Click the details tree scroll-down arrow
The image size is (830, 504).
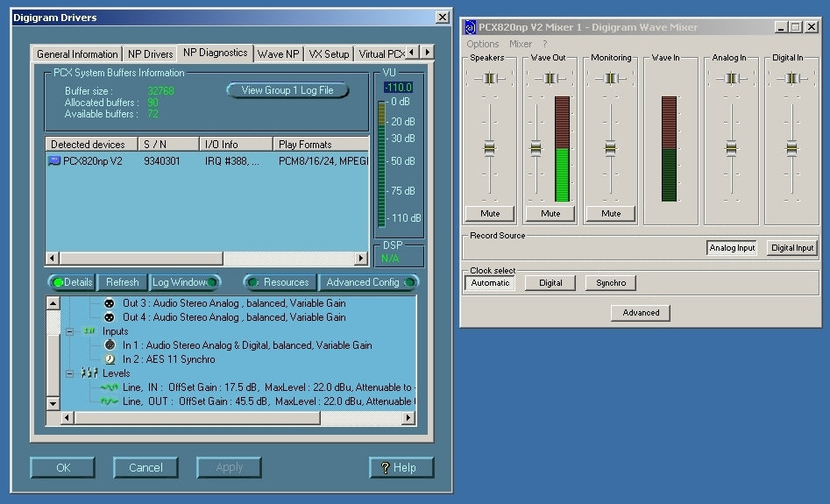(53, 403)
